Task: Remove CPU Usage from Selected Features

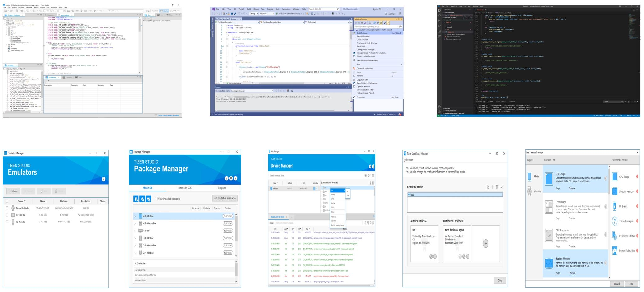Action: (637, 177)
